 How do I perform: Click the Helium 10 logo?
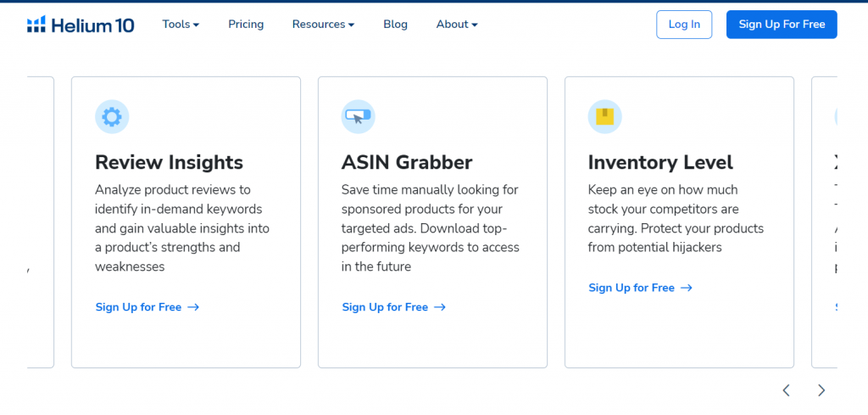pos(81,25)
